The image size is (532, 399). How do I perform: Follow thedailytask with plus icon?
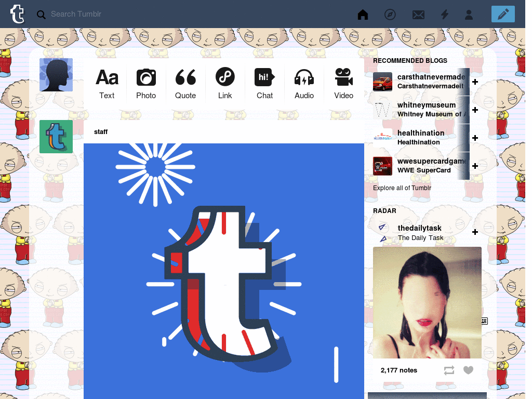pyautogui.click(x=475, y=232)
